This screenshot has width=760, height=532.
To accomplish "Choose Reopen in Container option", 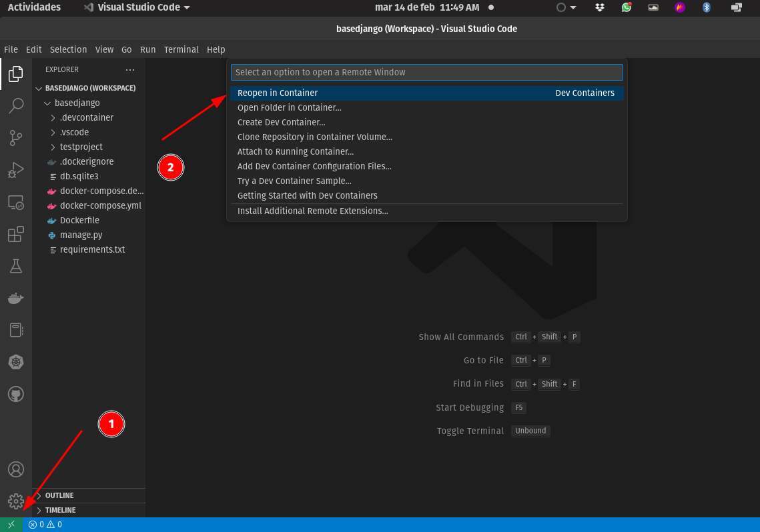I will click(x=427, y=93).
